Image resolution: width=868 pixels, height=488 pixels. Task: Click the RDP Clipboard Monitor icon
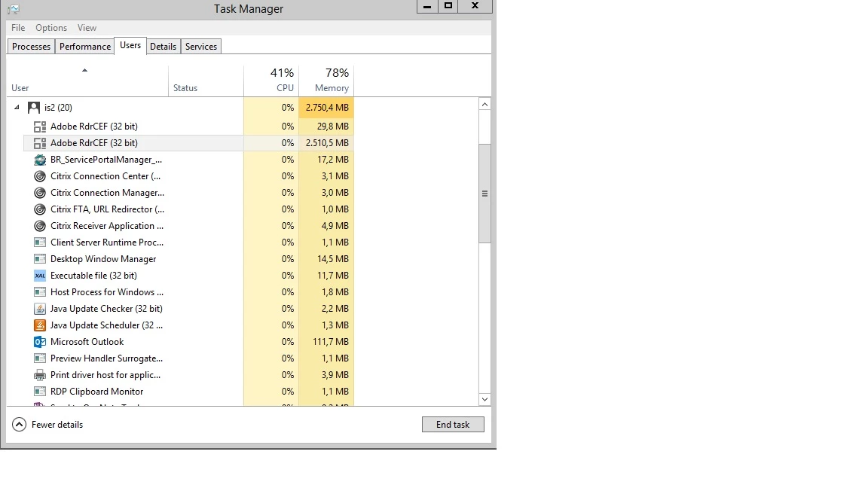pyautogui.click(x=40, y=392)
